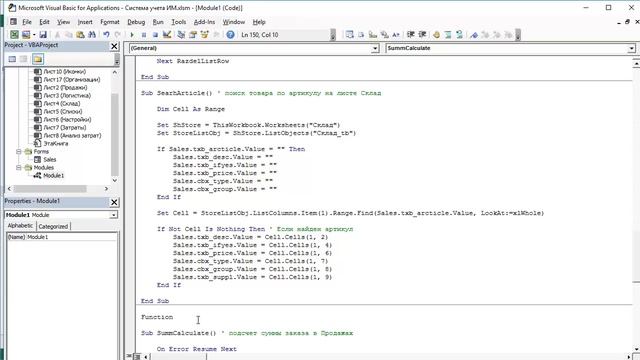Select ЭтаКнига in the project tree
640x360 pixels.
tap(56, 144)
